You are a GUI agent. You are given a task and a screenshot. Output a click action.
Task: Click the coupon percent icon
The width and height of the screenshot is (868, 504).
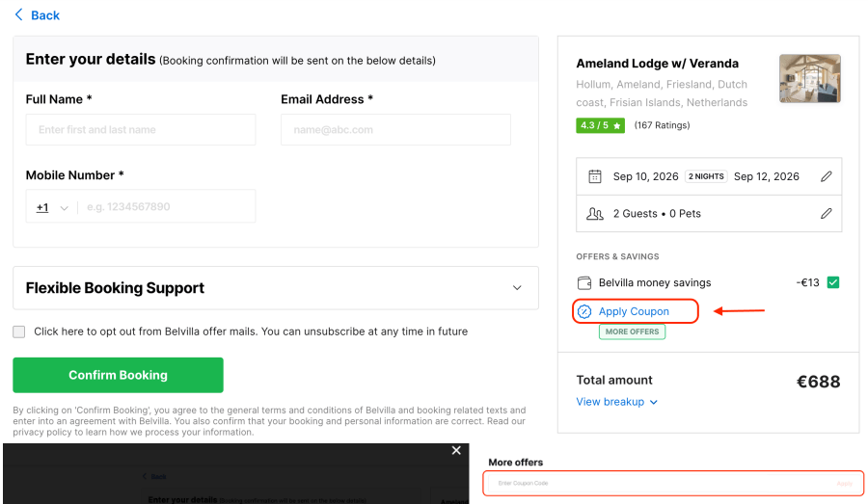tap(584, 311)
